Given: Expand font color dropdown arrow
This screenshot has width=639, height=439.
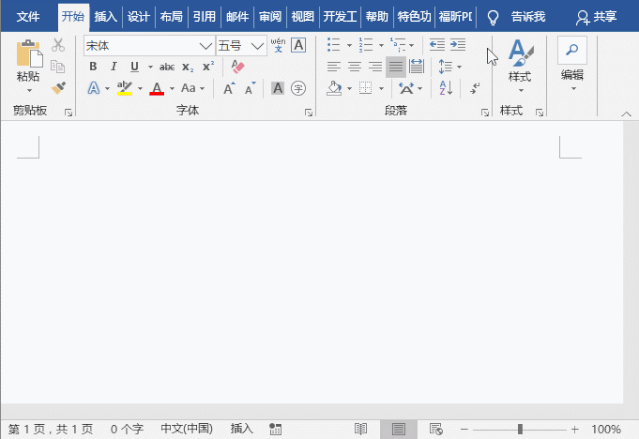Looking at the screenshot, I should point(172,88).
